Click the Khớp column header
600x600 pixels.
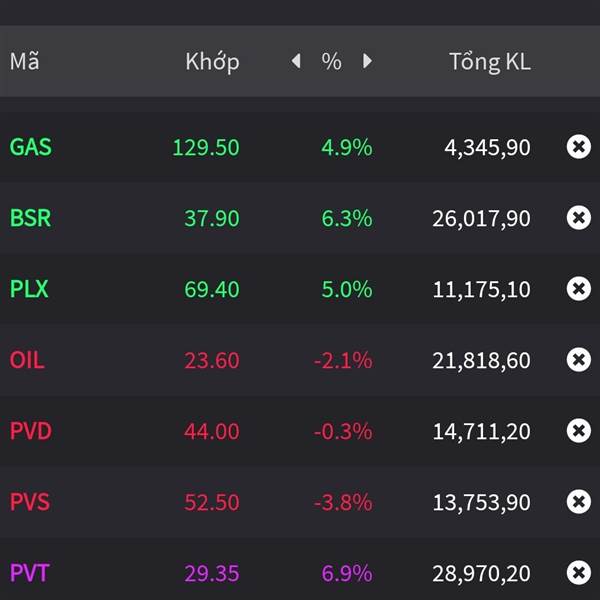(212, 62)
